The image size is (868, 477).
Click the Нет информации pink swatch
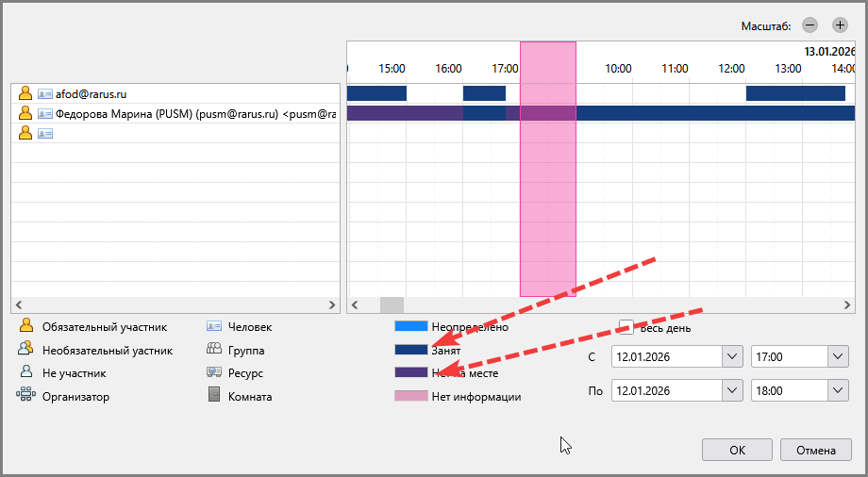coord(410,396)
